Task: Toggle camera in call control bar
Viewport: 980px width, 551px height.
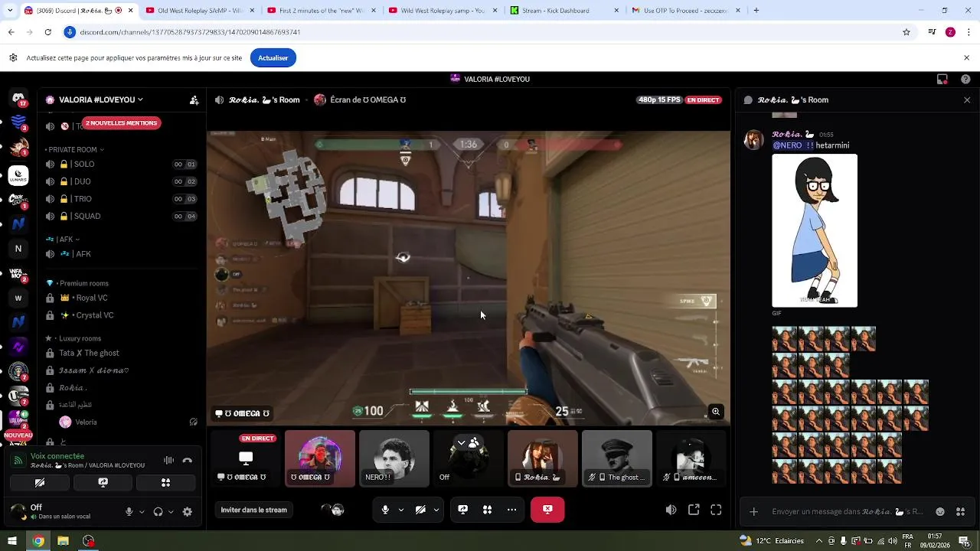Action: tap(420, 510)
